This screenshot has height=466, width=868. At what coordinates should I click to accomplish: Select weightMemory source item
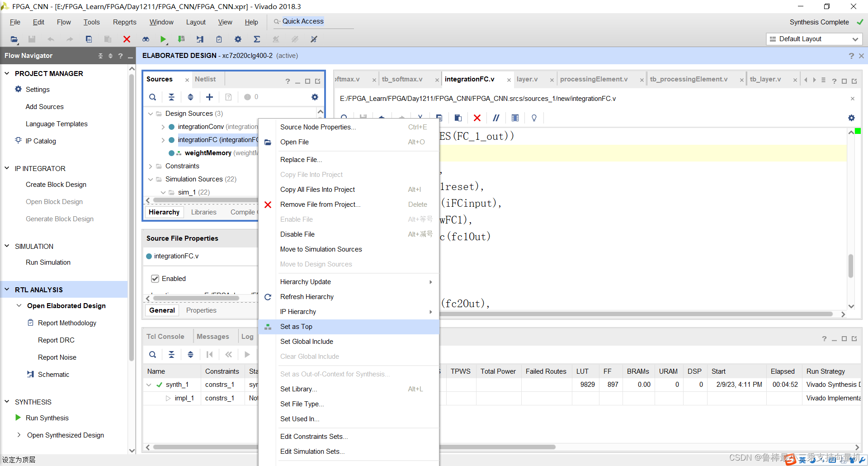point(208,153)
